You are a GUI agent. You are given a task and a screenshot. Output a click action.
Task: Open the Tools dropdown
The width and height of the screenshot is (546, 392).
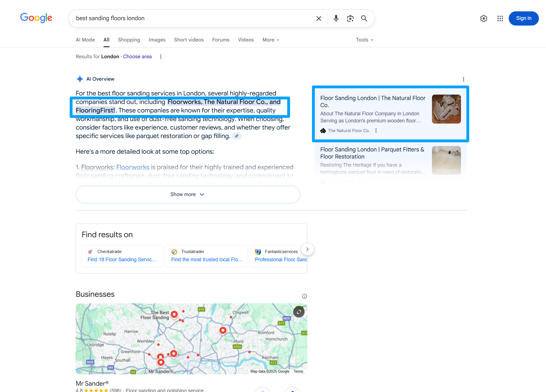pos(364,40)
